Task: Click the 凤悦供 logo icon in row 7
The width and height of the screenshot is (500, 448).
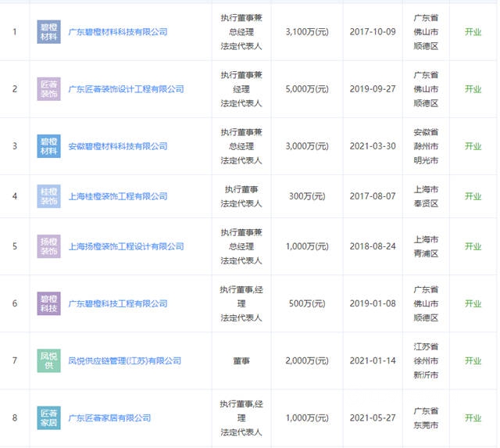Action: click(48, 360)
